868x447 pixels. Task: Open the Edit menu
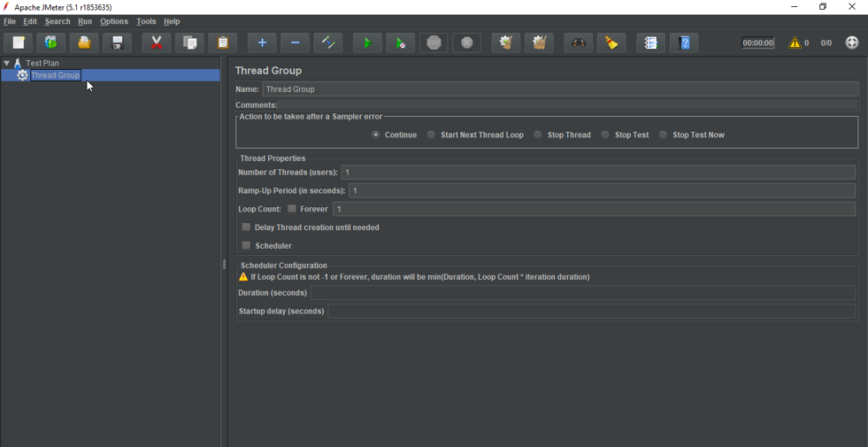[x=30, y=21]
